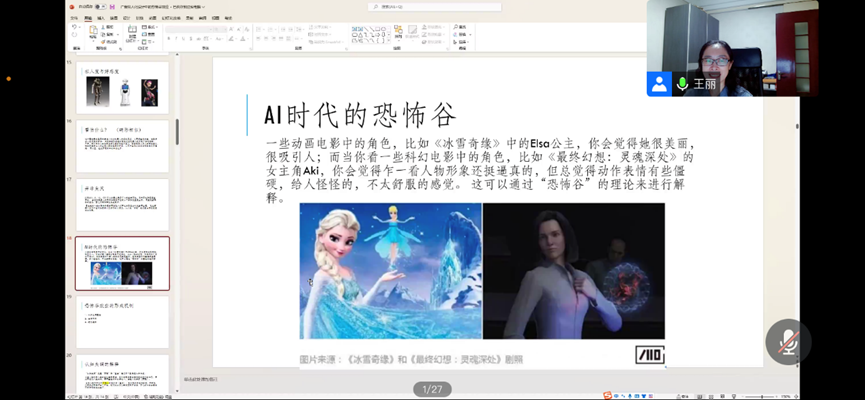865x400 pixels.
Task: Click the blue participant avatar icon
Action: point(659,84)
